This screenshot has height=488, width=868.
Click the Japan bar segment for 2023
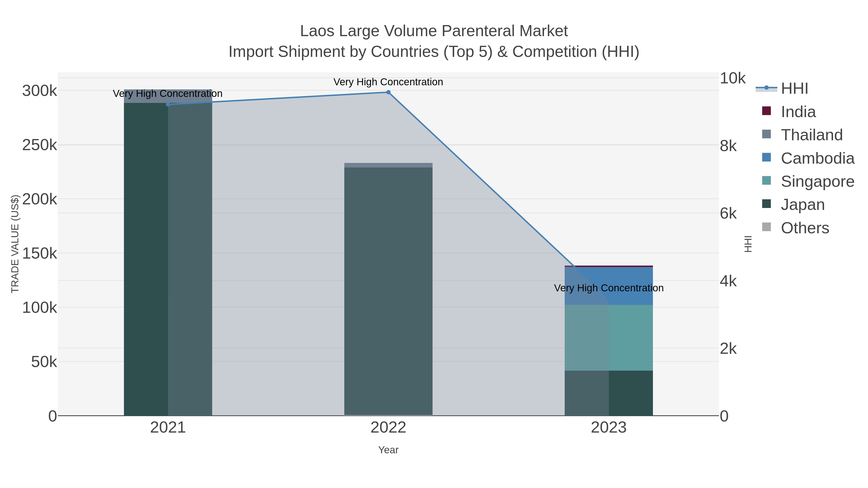click(x=609, y=393)
